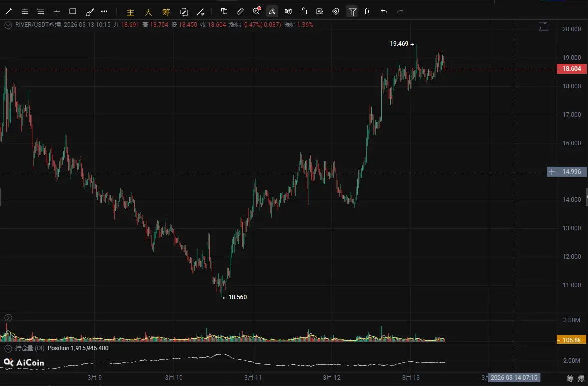Click the auto-draw refresh pen icon
The image size is (588, 386).
184,12
